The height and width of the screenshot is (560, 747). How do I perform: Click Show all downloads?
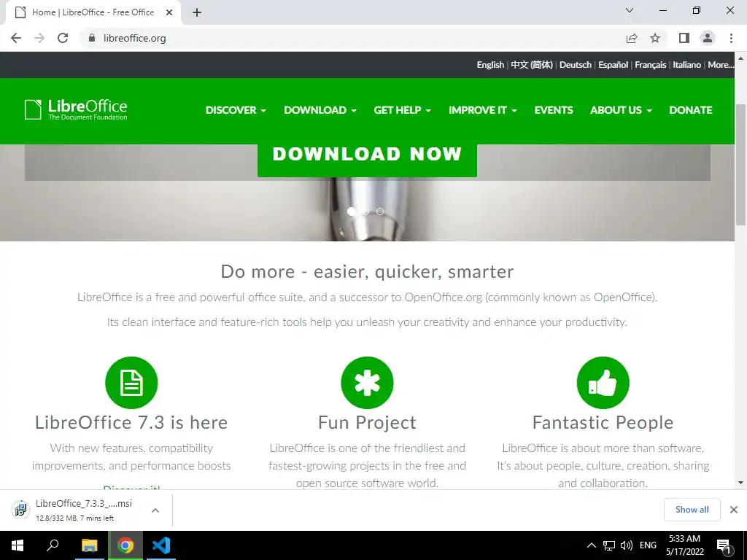pyautogui.click(x=692, y=510)
